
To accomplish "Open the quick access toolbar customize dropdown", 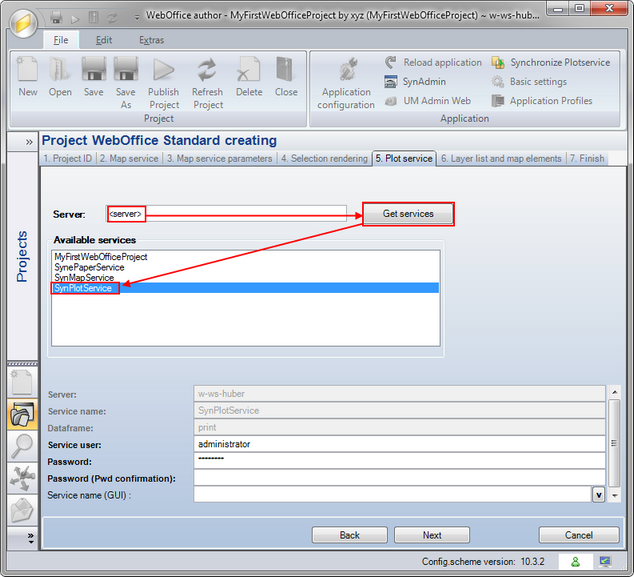I will [x=137, y=17].
